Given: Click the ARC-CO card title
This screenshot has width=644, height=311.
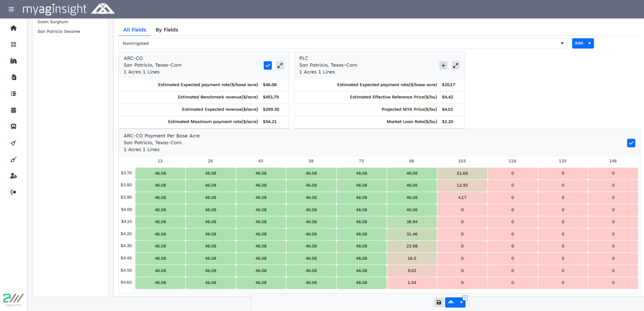Looking at the screenshot, I should 133,58.
